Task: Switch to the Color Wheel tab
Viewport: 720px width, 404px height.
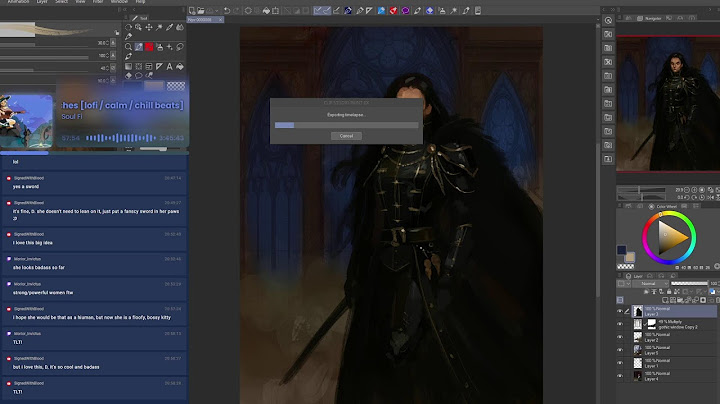Action: point(663,207)
